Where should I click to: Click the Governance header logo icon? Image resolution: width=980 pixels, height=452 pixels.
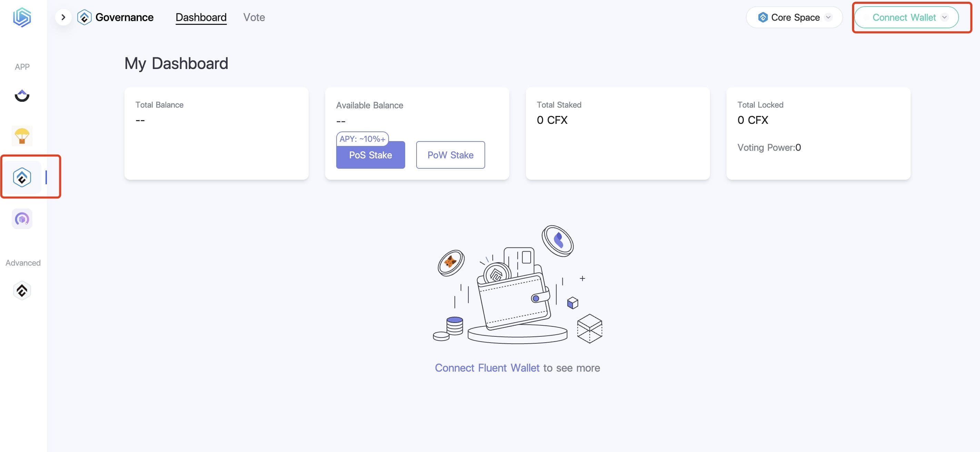84,18
